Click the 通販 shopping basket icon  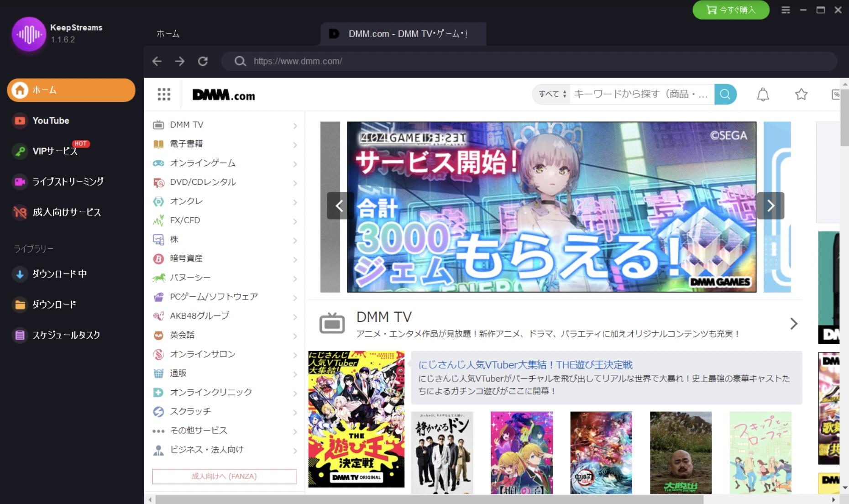(158, 373)
